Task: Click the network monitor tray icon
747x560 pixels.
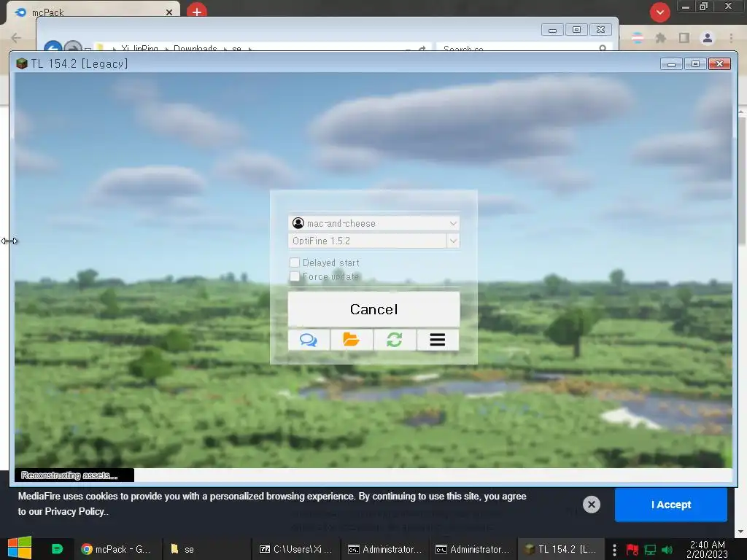Action: (650, 550)
